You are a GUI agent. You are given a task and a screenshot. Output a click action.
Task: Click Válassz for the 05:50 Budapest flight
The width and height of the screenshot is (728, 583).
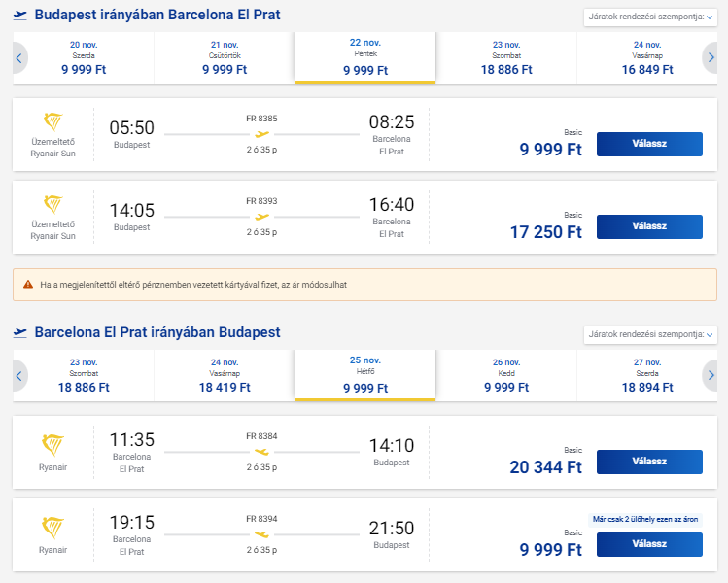pyautogui.click(x=649, y=144)
